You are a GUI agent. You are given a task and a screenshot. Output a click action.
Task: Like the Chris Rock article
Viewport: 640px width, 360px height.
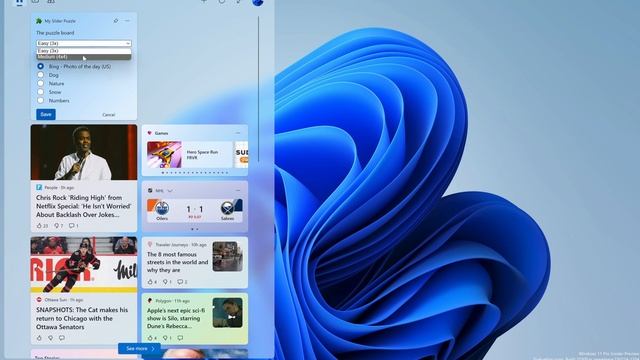tap(39, 225)
